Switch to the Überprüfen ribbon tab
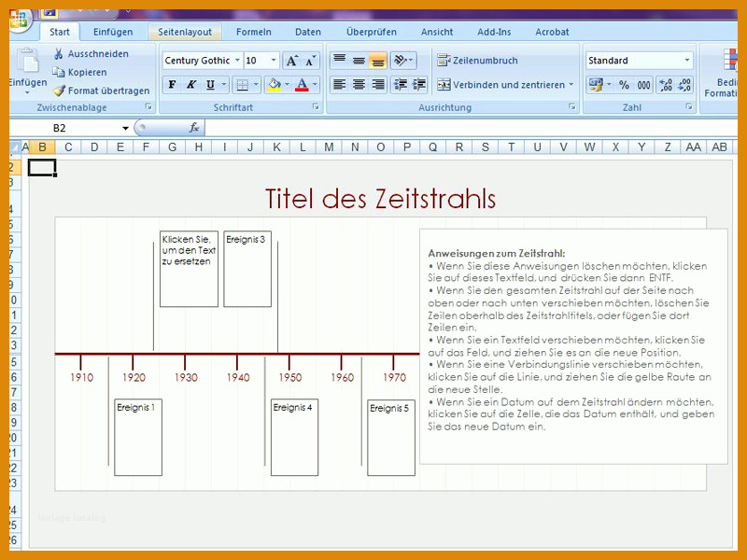This screenshot has height=560, width=747. click(x=372, y=32)
